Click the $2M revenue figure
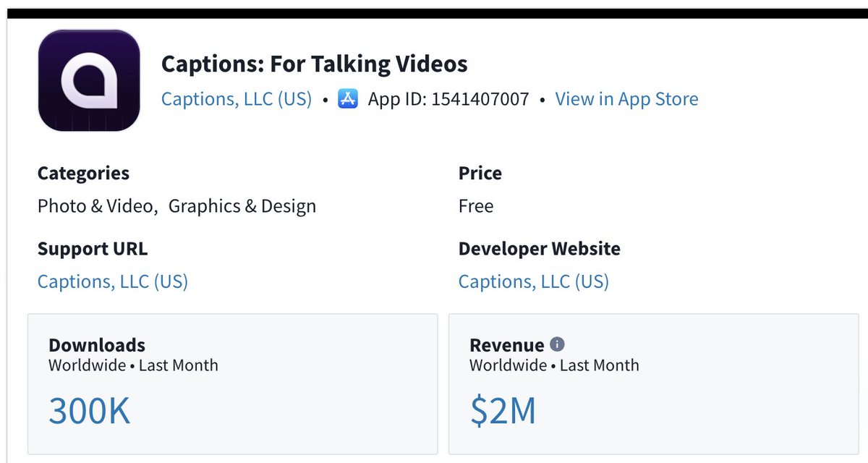 [503, 411]
